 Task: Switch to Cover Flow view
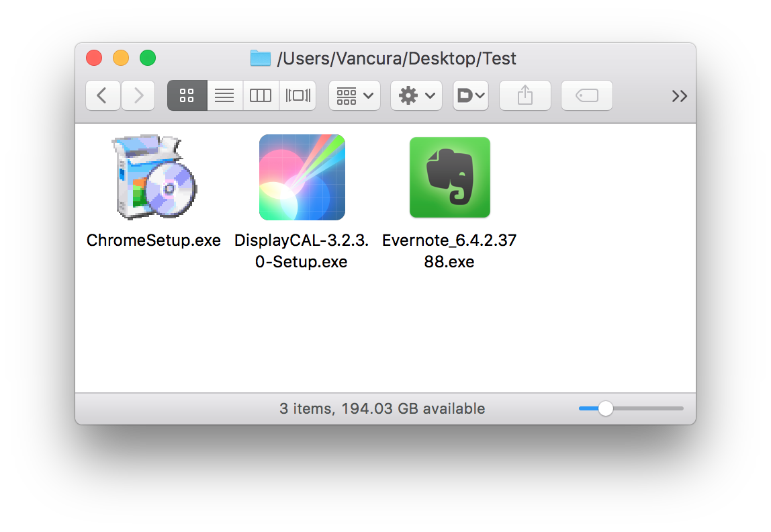tap(298, 95)
